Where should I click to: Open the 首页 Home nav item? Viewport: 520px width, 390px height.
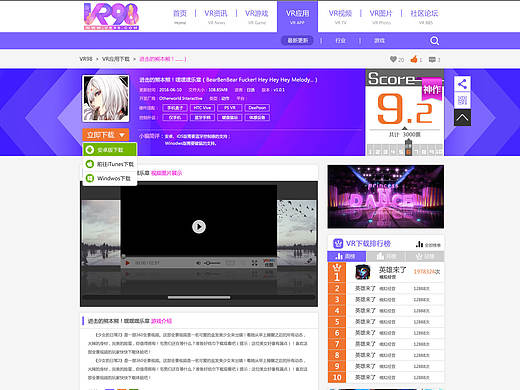tap(180, 16)
